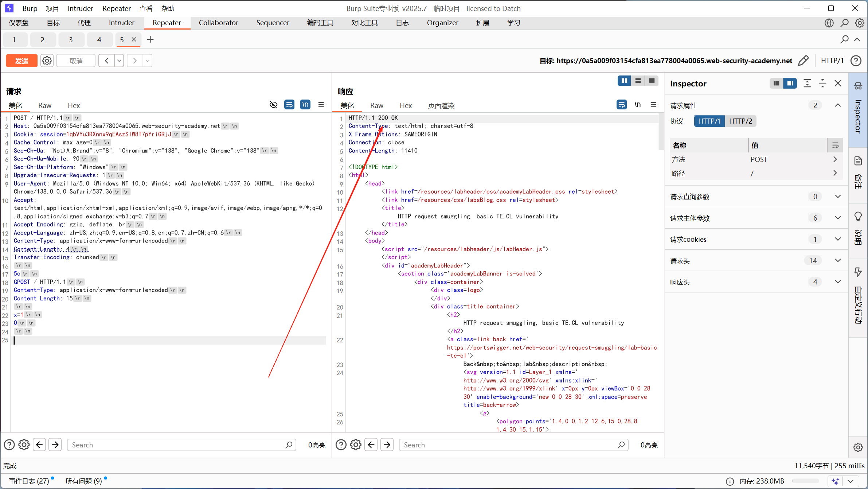Open the 备注 notes side panel
The height and width of the screenshot is (489, 868).
tap(858, 175)
